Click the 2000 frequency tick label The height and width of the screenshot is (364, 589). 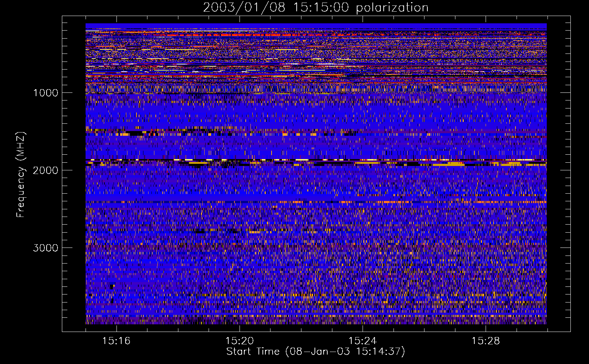pos(46,170)
